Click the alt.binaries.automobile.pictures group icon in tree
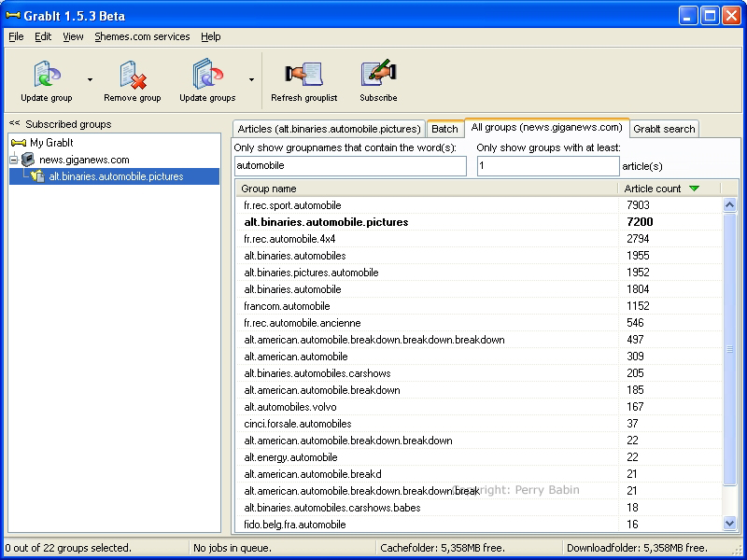This screenshot has height=560, width=747. coord(37,176)
